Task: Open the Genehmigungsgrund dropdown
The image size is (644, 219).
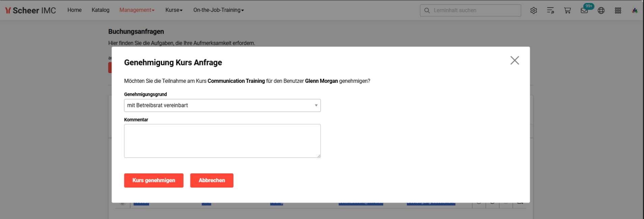Action: 222,105
